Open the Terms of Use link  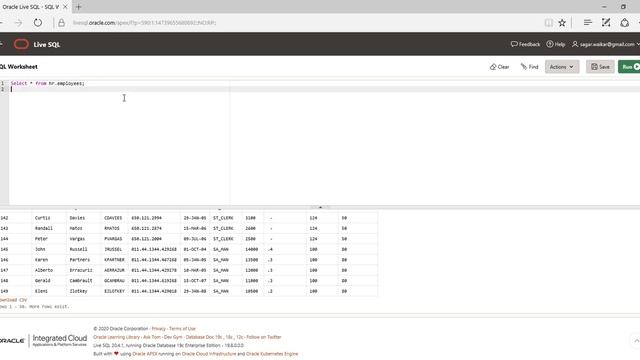click(182, 329)
